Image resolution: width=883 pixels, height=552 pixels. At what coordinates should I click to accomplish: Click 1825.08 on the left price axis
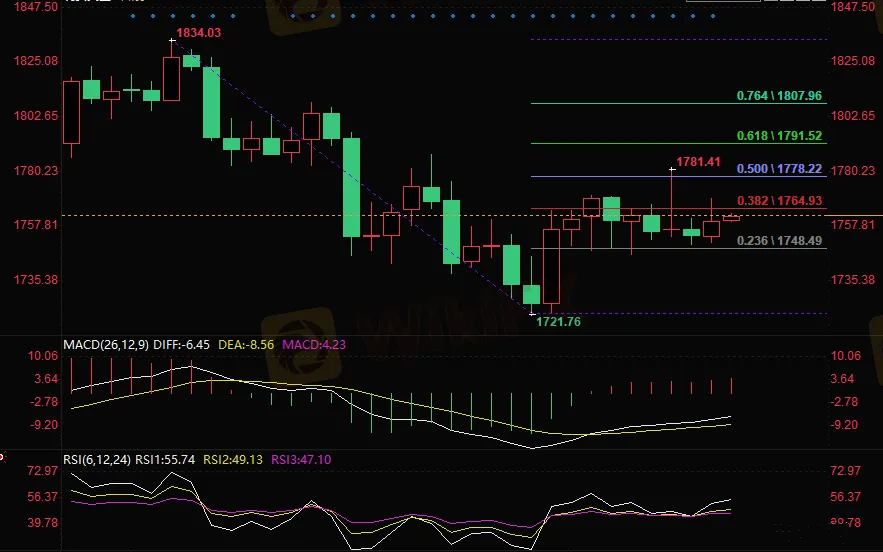pyautogui.click(x=35, y=60)
